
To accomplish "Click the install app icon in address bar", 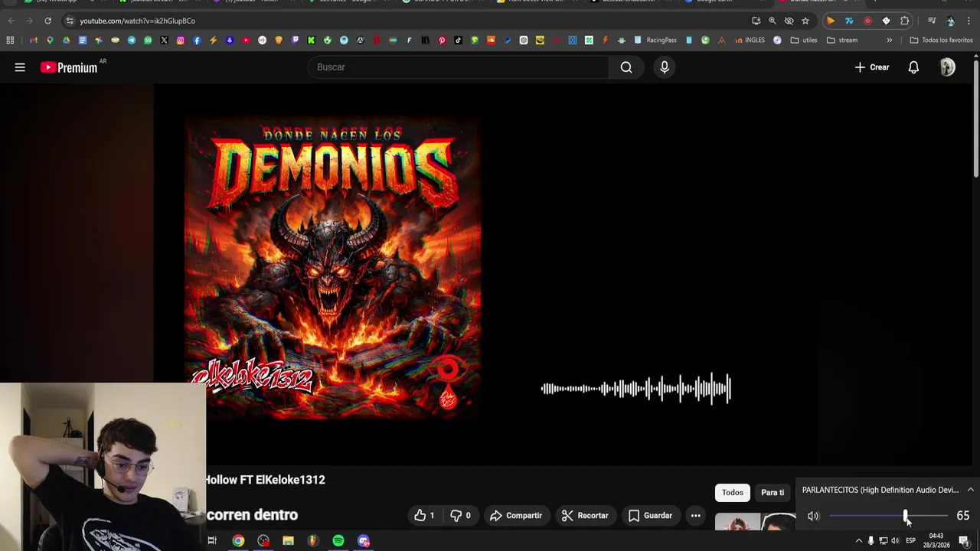I will [756, 21].
